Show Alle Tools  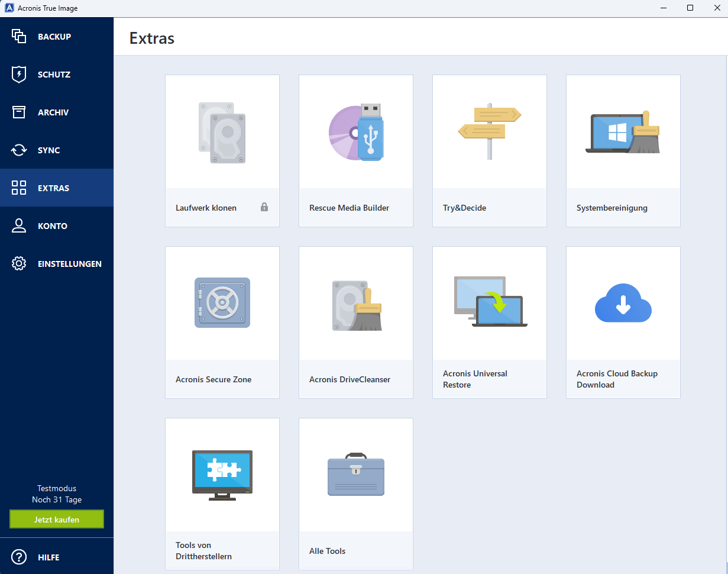355,494
